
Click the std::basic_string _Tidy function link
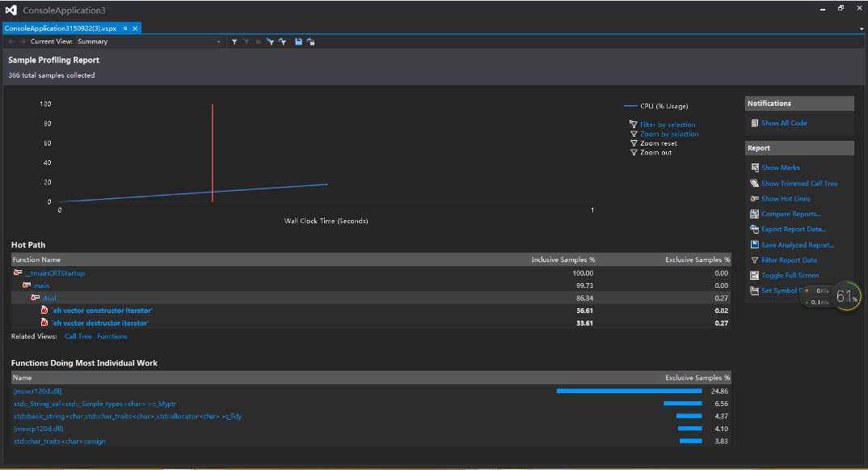tap(128, 417)
